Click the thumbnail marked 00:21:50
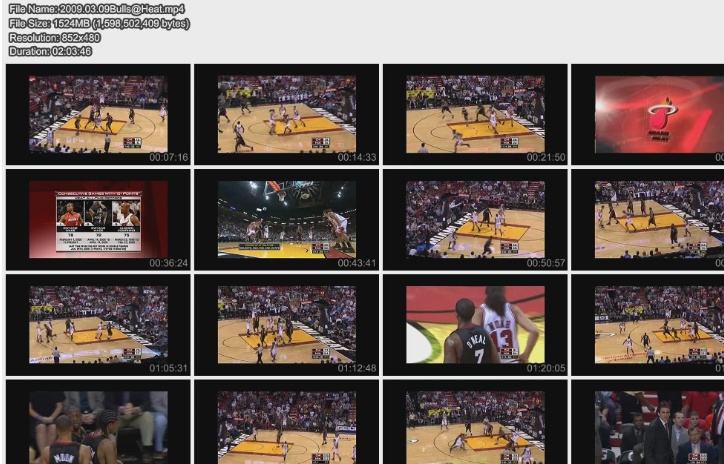This screenshot has height=464, width=724. click(x=475, y=114)
